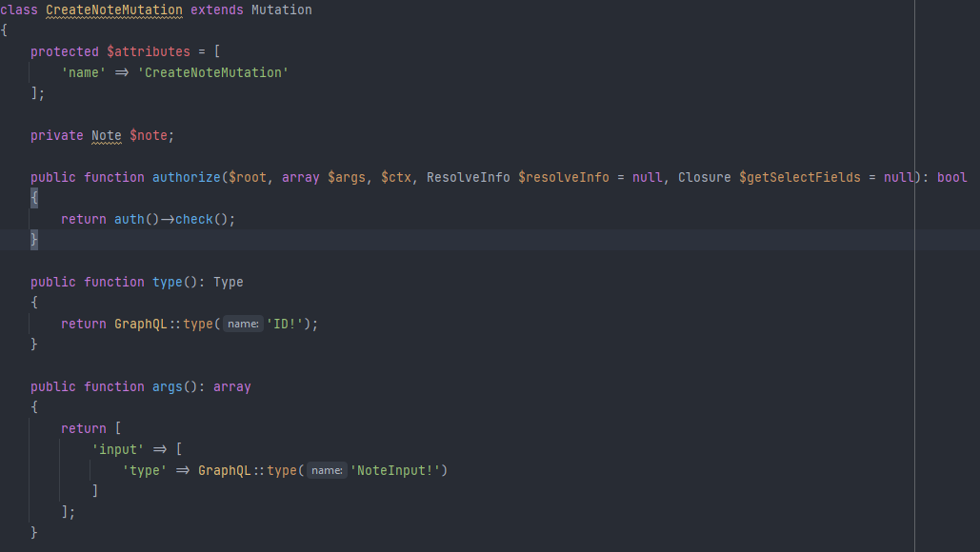Click the $root parameter

point(248,177)
